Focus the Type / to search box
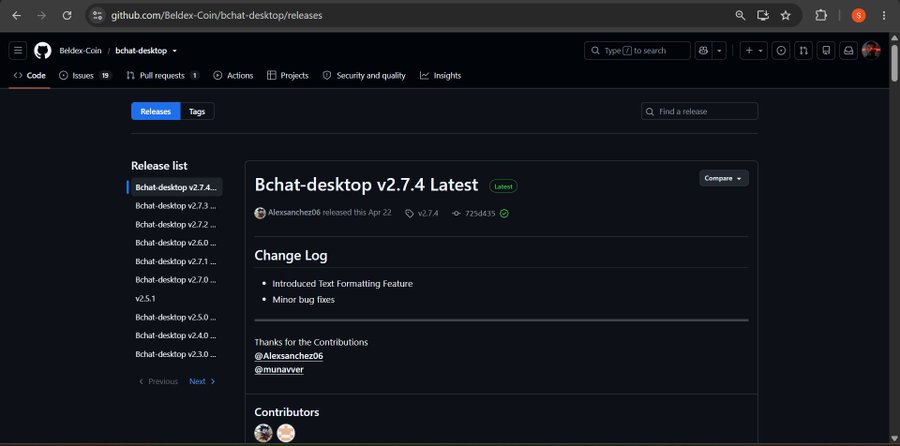Viewport: 900px width, 446px height. pos(637,51)
